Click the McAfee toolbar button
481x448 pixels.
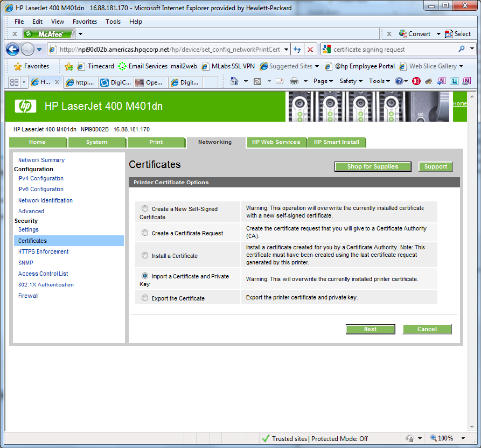49,34
